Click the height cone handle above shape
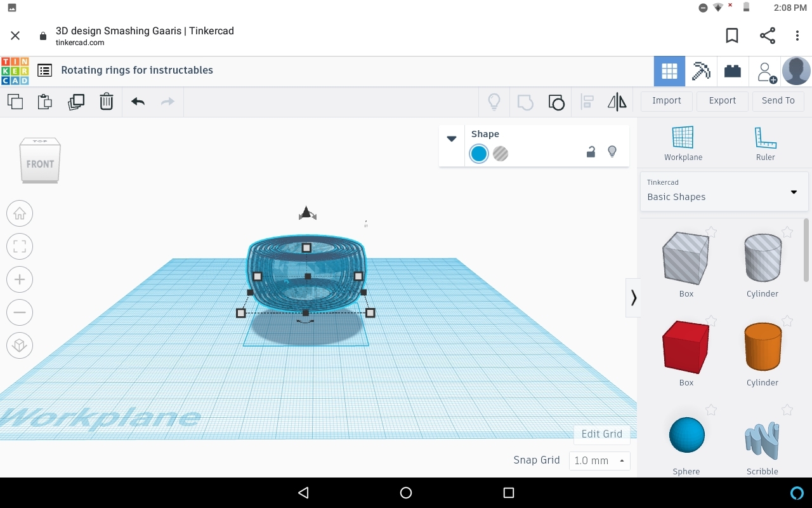Viewport: 812px width, 508px height. click(307, 213)
